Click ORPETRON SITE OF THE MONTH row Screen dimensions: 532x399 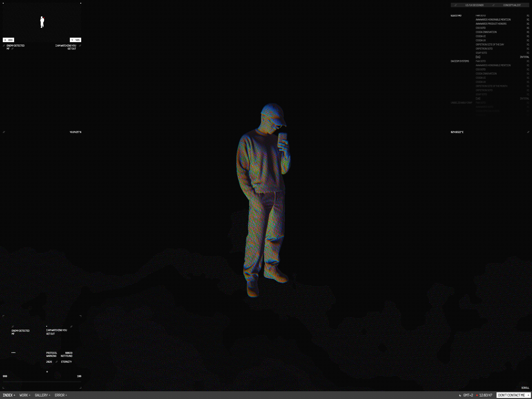pos(502,86)
